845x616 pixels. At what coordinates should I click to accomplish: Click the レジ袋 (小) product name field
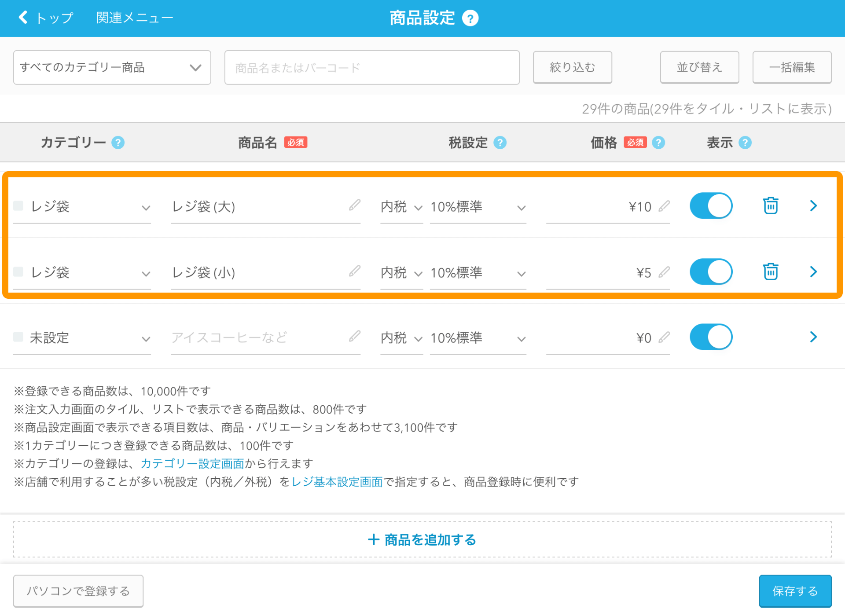[x=266, y=273]
